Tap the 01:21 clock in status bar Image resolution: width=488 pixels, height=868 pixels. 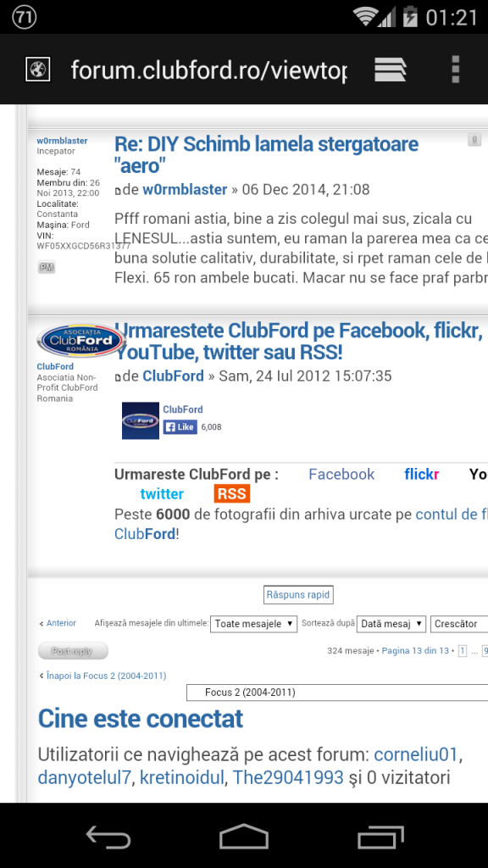coord(452,17)
